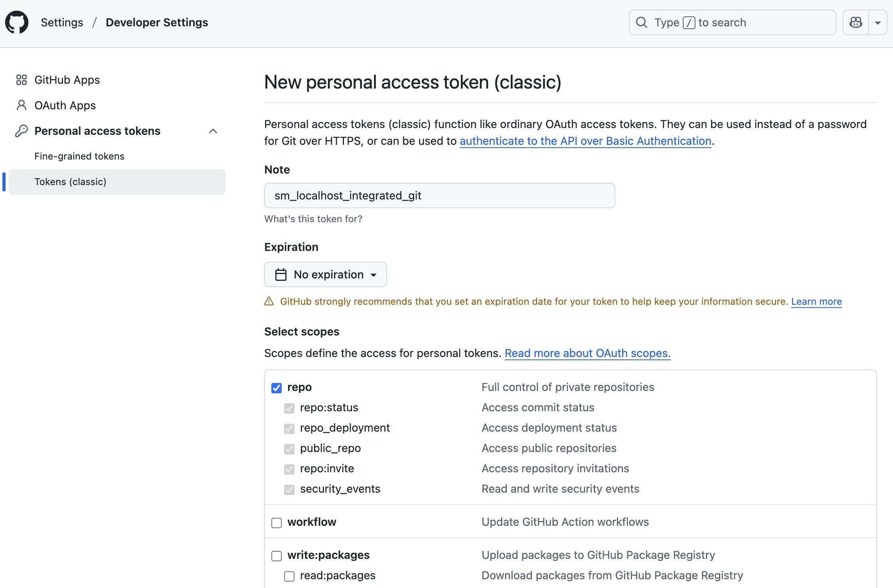The image size is (893, 588).
Task: Enable the workflow scope
Action: tap(276, 522)
